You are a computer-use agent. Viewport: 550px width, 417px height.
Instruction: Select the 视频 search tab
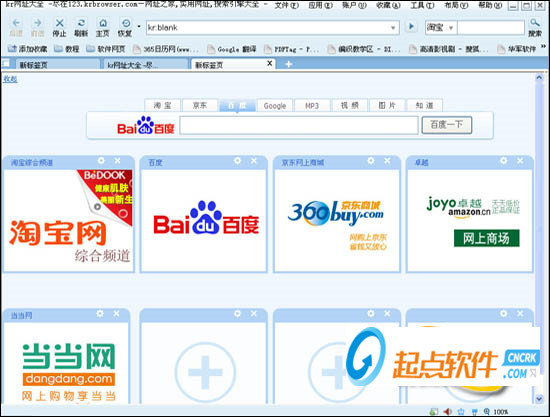(350, 106)
